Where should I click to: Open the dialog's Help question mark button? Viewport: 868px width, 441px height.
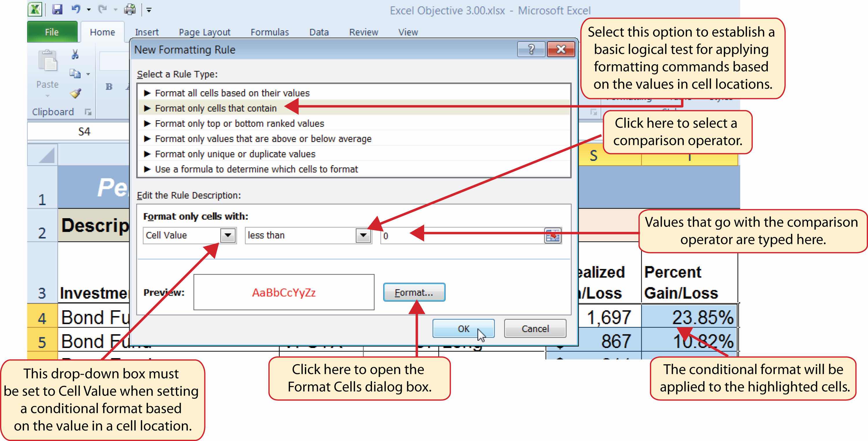click(x=531, y=50)
